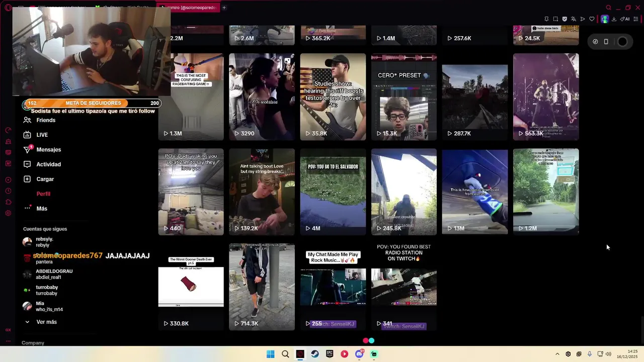
Task: Open the get app phone icon
Action: point(606,42)
